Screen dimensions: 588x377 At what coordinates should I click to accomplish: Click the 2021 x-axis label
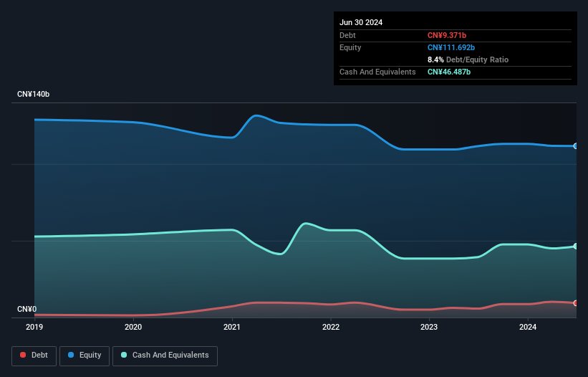pyautogui.click(x=232, y=327)
